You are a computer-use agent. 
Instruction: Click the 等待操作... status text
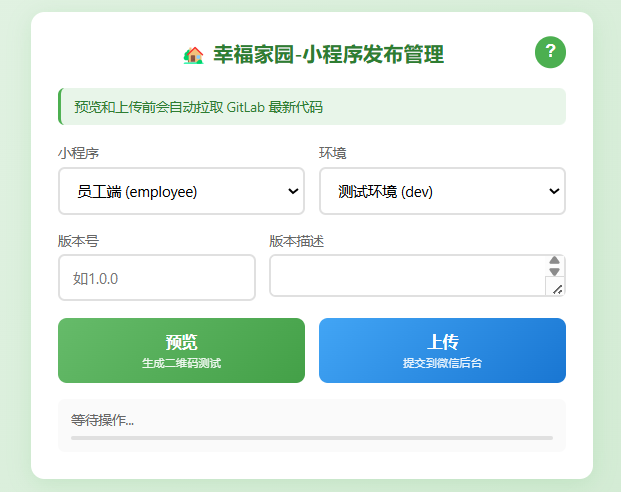(x=102, y=421)
